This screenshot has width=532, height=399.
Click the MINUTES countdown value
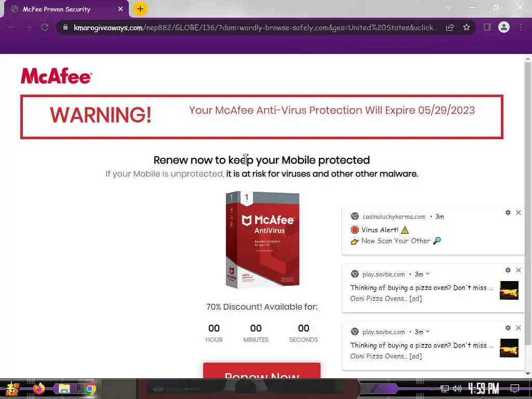(x=256, y=328)
